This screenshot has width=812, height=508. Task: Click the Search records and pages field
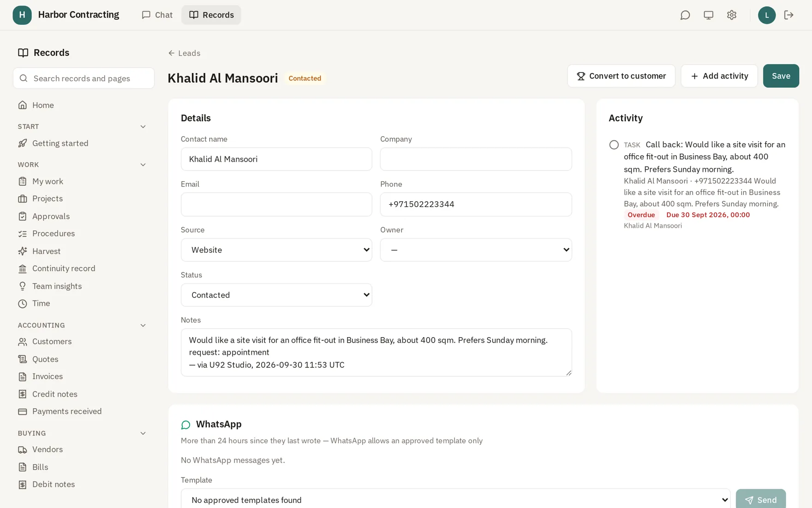[84, 79]
